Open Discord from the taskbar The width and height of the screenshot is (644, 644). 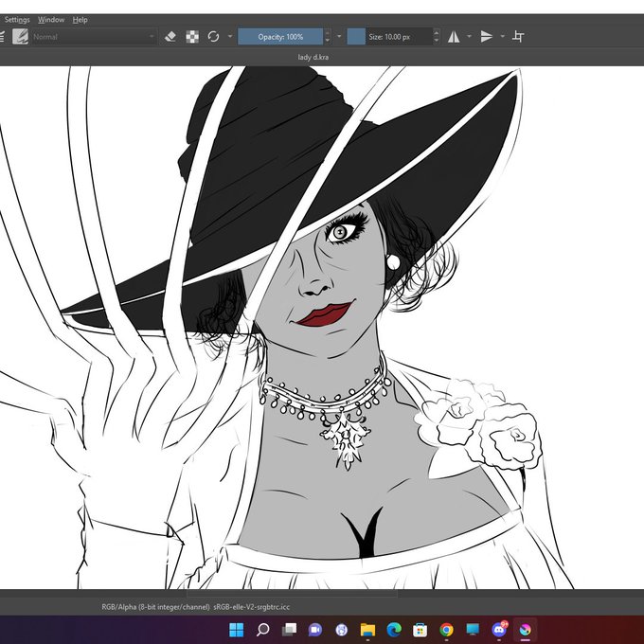pyautogui.click(x=499, y=630)
